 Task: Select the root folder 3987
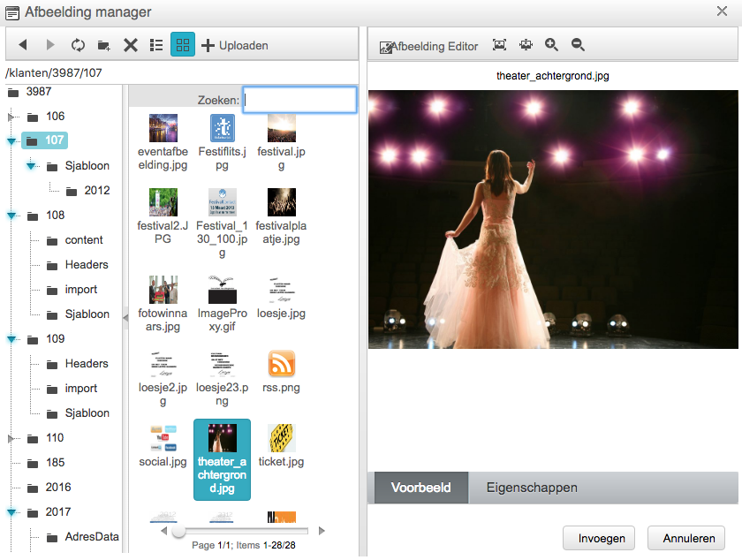[x=30, y=91]
